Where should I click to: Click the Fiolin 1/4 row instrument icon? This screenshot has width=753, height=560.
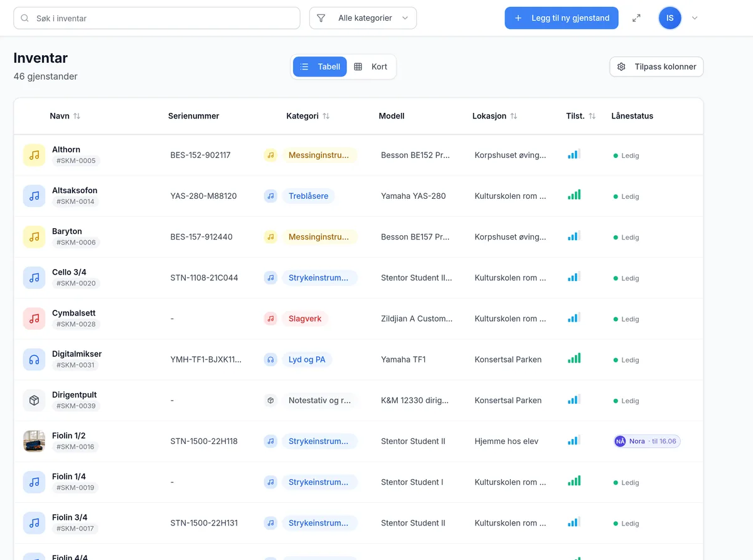(x=34, y=482)
